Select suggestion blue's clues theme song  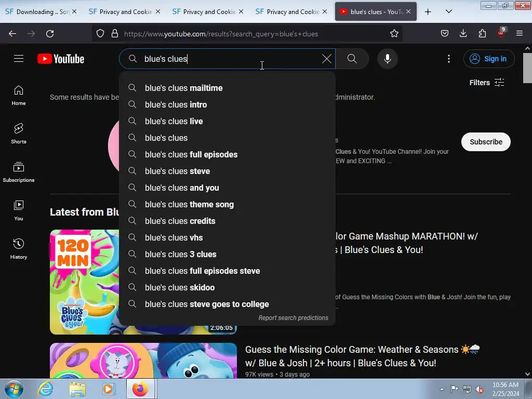227,204
